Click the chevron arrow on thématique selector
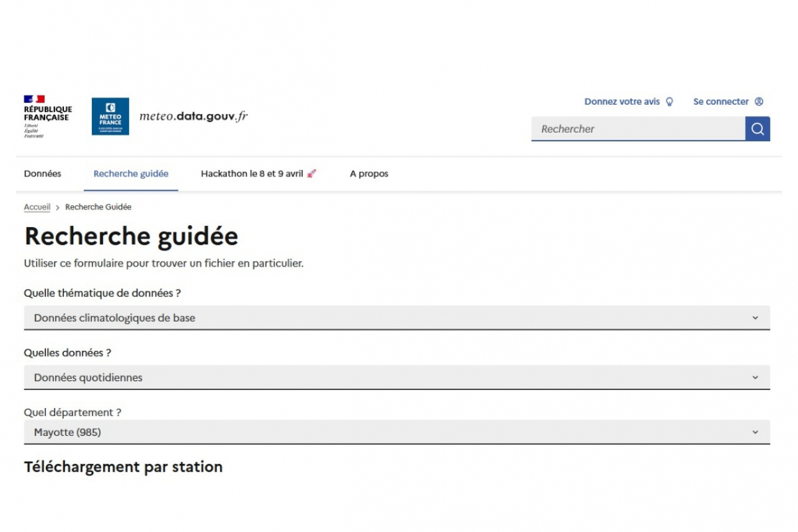798x532 pixels. 755,318
